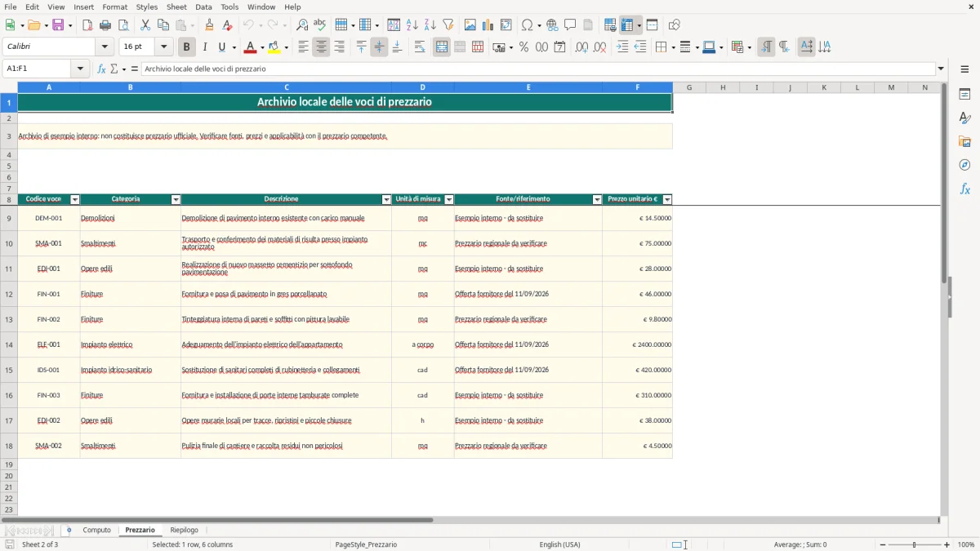This screenshot has height=551, width=980.
Task: Click the Save document icon
Action: [x=58, y=25]
